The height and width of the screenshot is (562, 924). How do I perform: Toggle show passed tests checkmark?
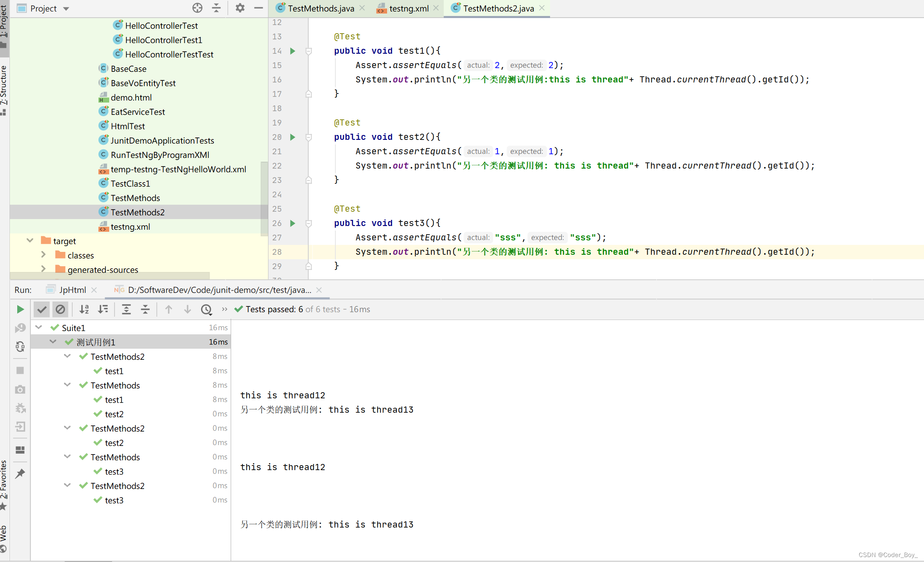[41, 309]
